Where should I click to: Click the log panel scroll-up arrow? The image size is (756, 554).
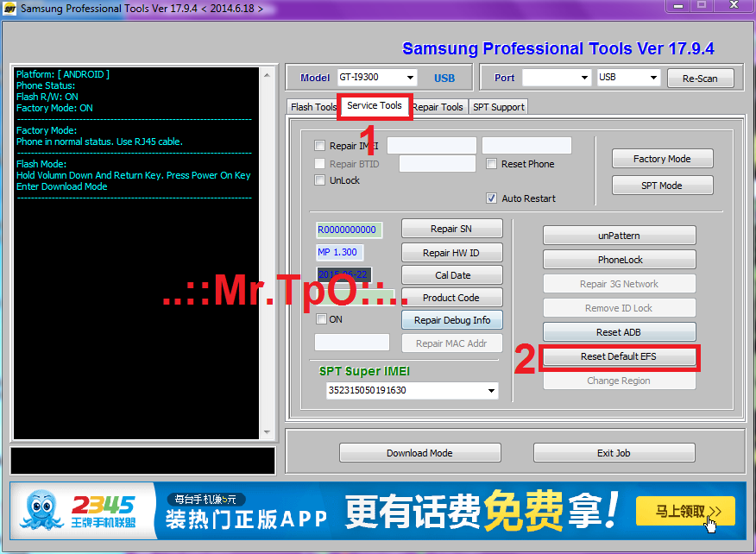[x=268, y=75]
